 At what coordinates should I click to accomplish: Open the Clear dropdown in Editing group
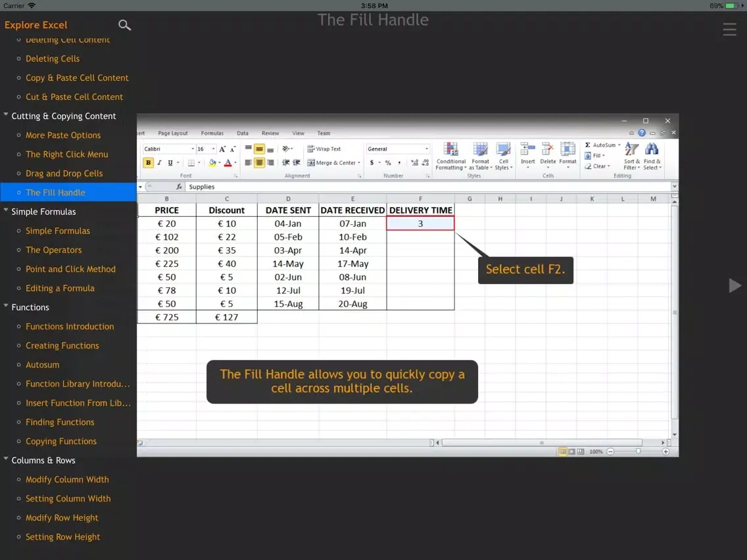point(598,166)
